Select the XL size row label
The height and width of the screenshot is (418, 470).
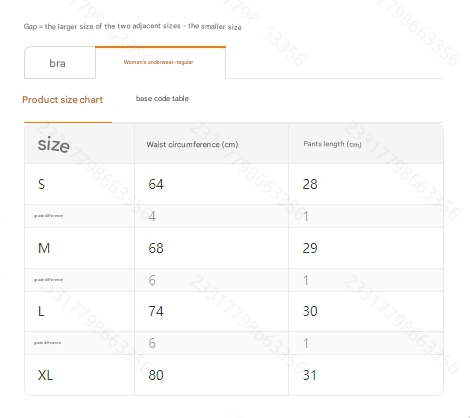[45, 375]
